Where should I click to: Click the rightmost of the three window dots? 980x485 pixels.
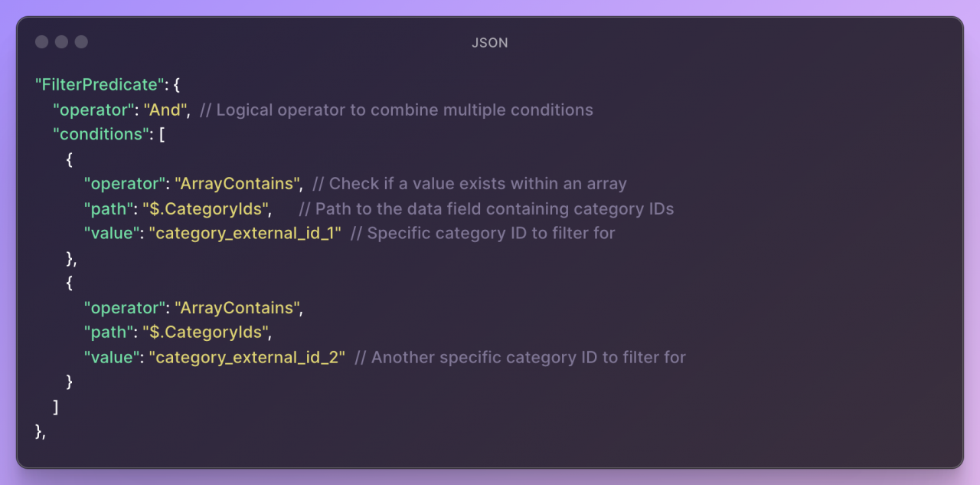[x=81, y=41]
